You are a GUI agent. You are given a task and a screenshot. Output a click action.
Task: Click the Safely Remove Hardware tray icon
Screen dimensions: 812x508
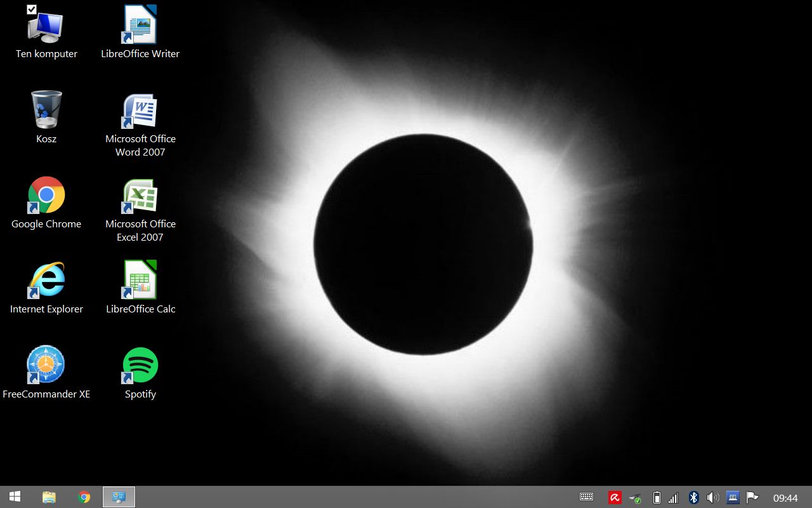click(635, 498)
